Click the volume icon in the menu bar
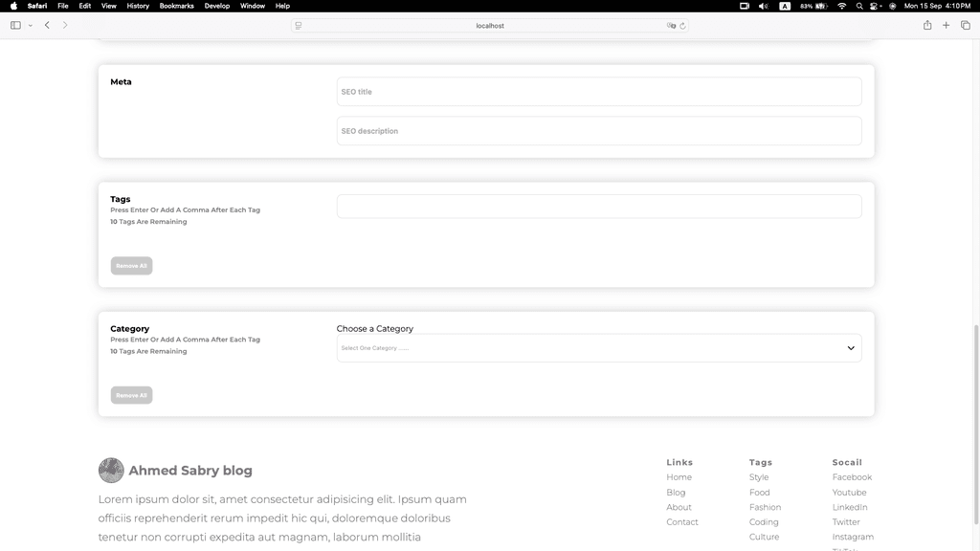 (x=764, y=6)
